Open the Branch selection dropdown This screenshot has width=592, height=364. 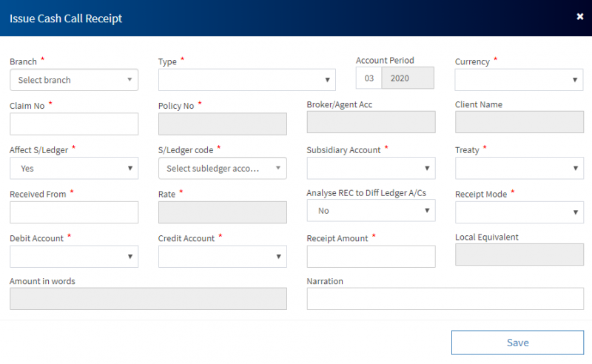(x=74, y=80)
